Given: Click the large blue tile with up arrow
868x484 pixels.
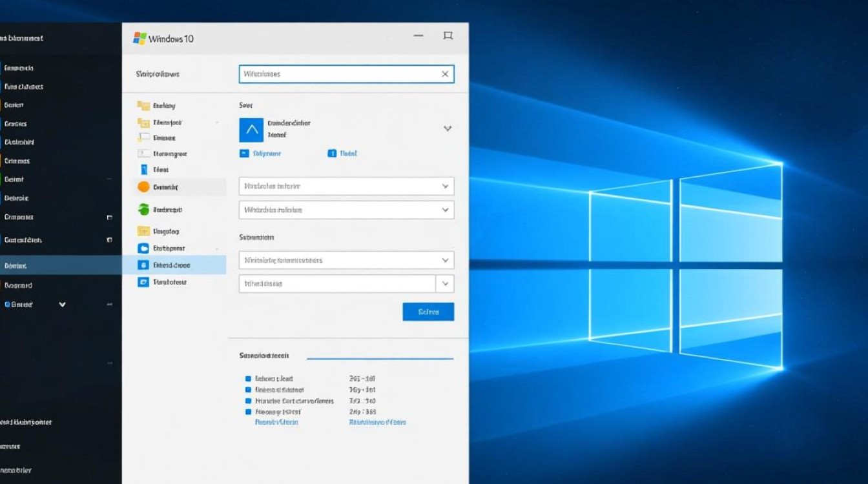Looking at the screenshot, I should coord(251,129).
